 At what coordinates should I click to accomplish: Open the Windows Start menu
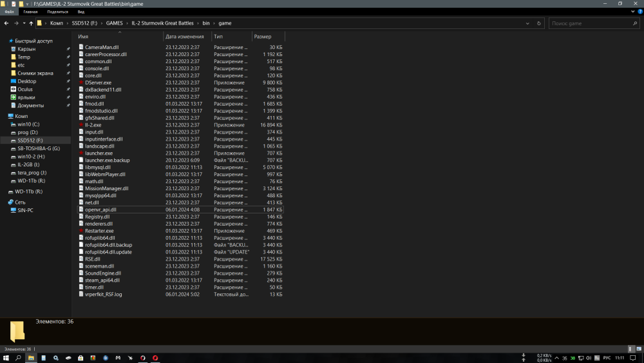[6, 358]
